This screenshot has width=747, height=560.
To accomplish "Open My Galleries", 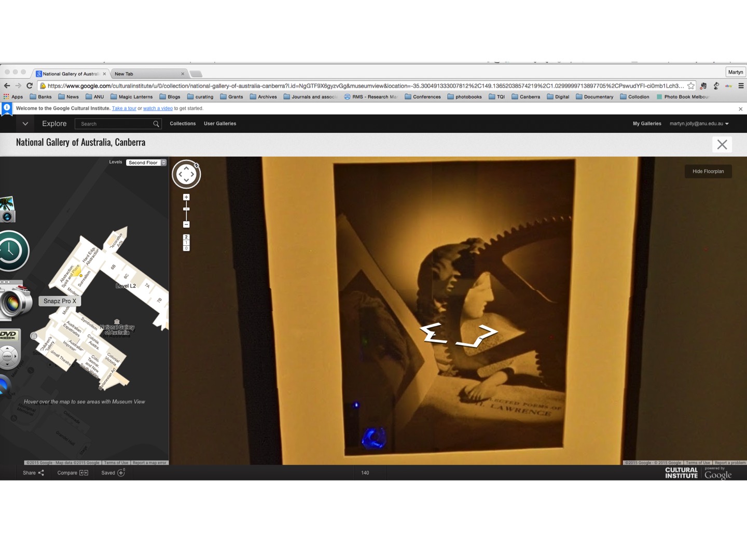I will tap(646, 124).
